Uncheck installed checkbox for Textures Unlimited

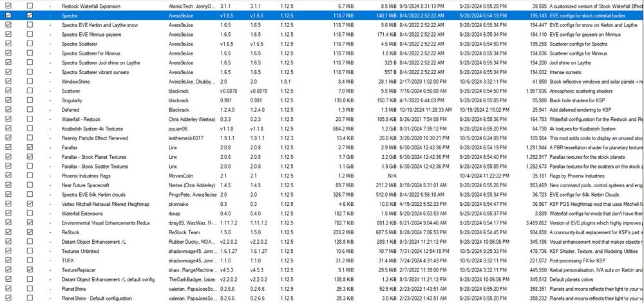8,251
